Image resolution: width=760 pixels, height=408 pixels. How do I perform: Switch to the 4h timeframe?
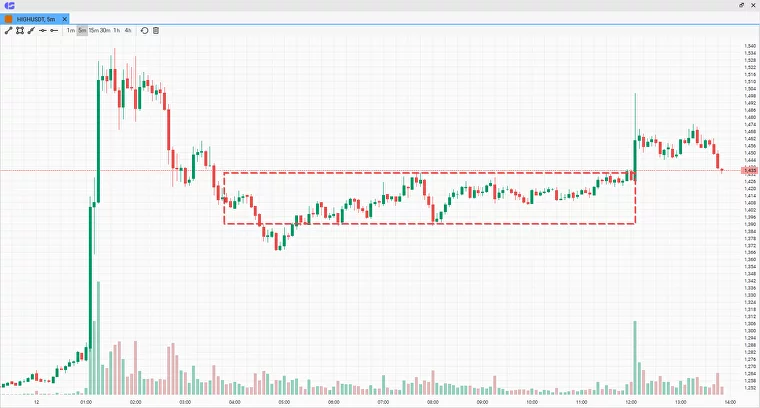point(128,31)
